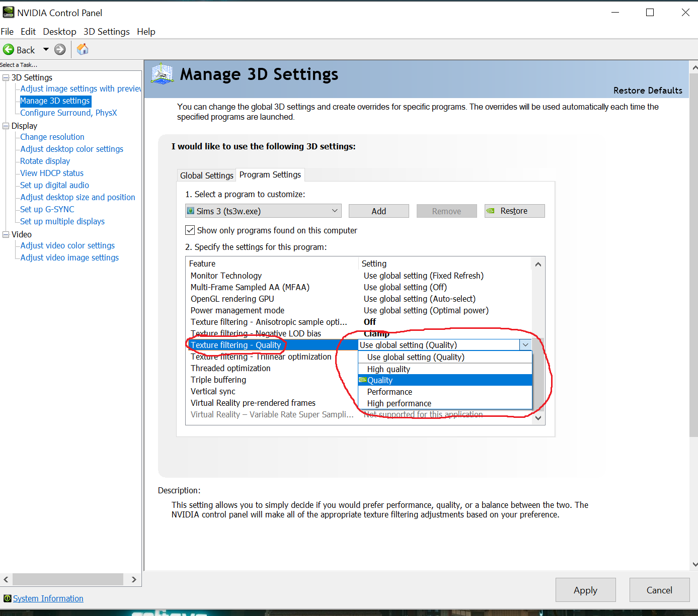Click the Feature column header
Image resolution: width=698 pixels, height=616 pixels.
272,263
